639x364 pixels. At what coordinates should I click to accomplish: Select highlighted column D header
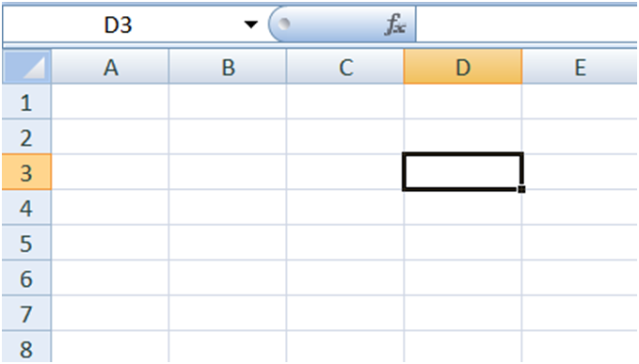(463, 67)
